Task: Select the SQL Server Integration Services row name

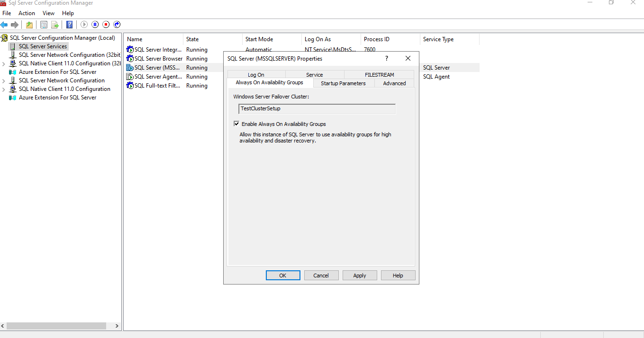Action: [x=158, y=50]
